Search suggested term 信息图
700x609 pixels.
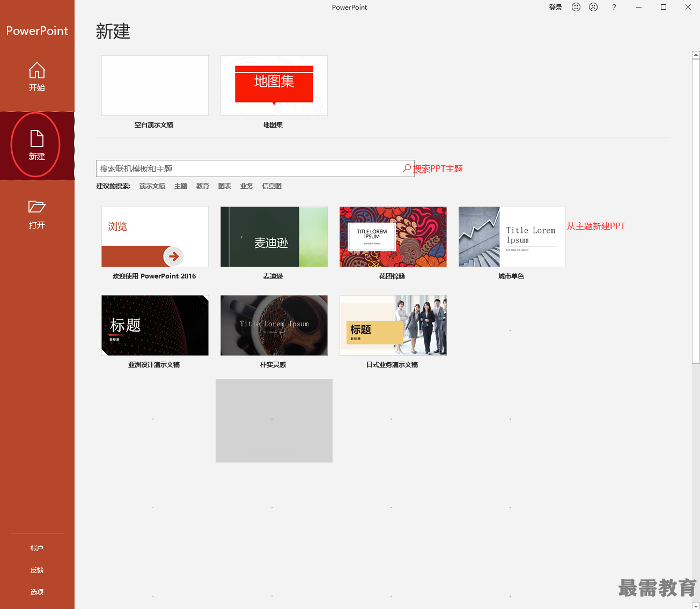272,186
